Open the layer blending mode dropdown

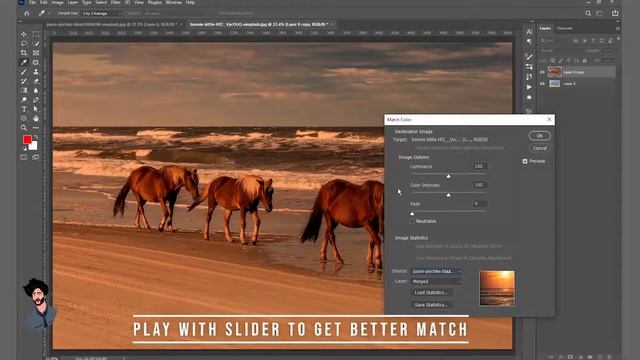[x=561, y=51]
